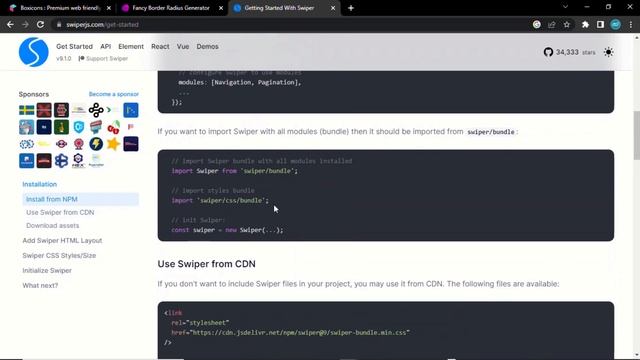Jump to Initialize Swiper section
The height and width of the screenshot is (360, 640).
pyautogui.click(x=47, y=270)
